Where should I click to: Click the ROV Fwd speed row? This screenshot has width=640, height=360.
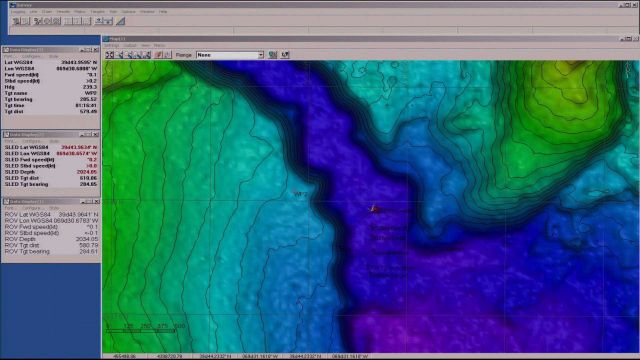point(51,227)
